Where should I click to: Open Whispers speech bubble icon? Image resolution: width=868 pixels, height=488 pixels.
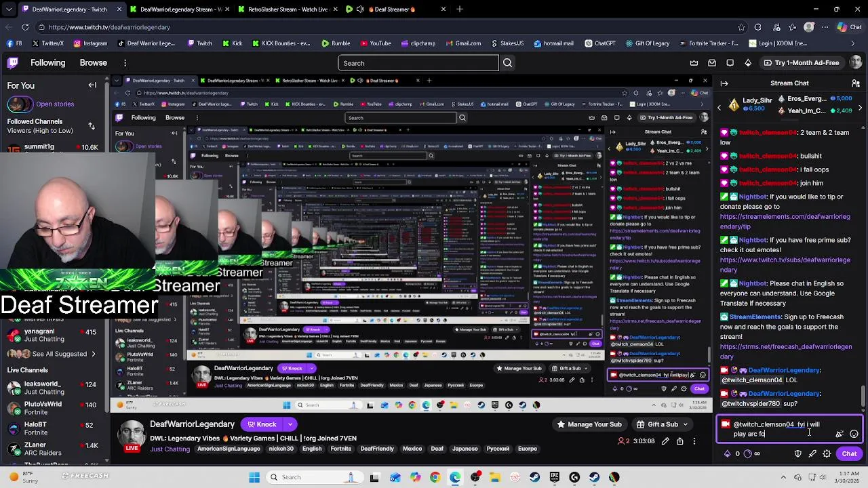click(730, 63)
